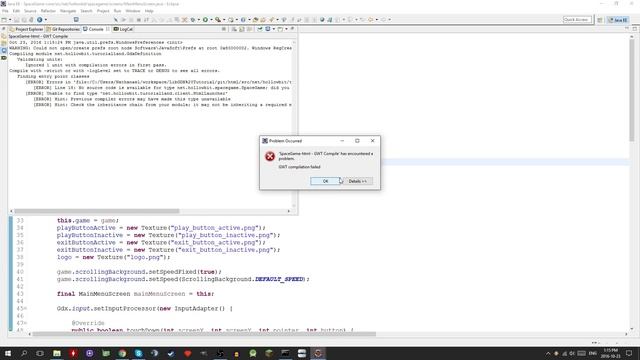This screenshot has height=360, width=640.
Task: Click the taskbar Search icon
Action: point(24,353)
